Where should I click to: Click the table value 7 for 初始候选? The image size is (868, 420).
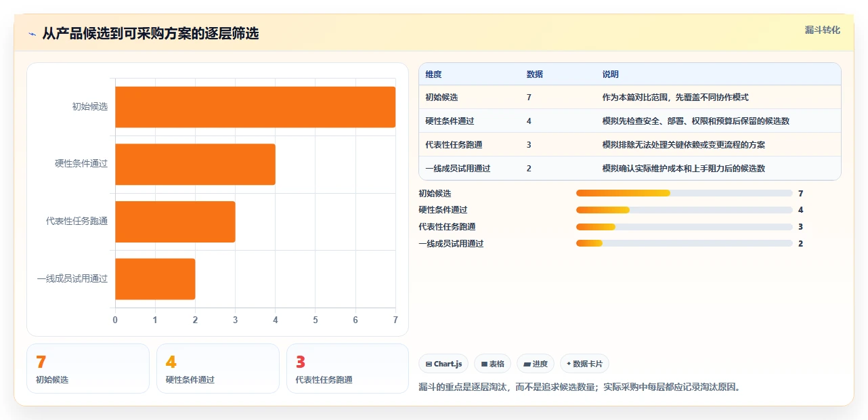[x=529, y=98]
